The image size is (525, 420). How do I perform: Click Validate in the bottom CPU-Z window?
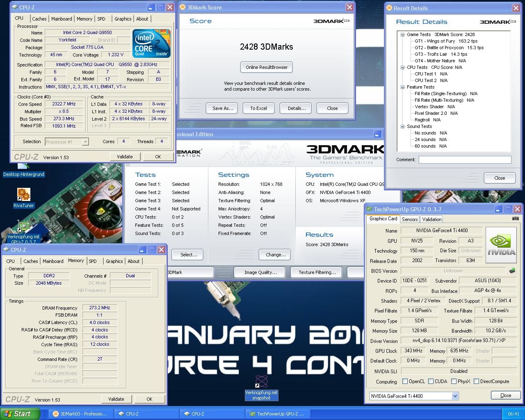click(x=116, y=399)
